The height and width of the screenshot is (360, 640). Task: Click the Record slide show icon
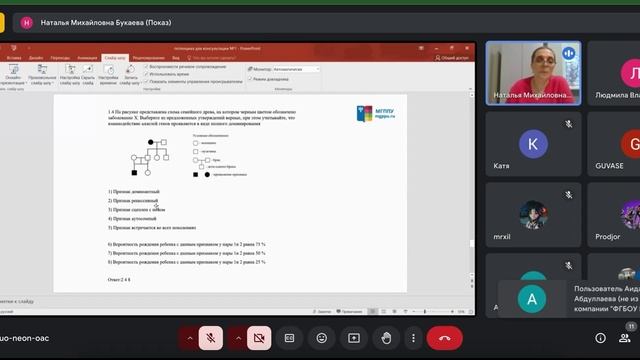[x=129, y=75]
